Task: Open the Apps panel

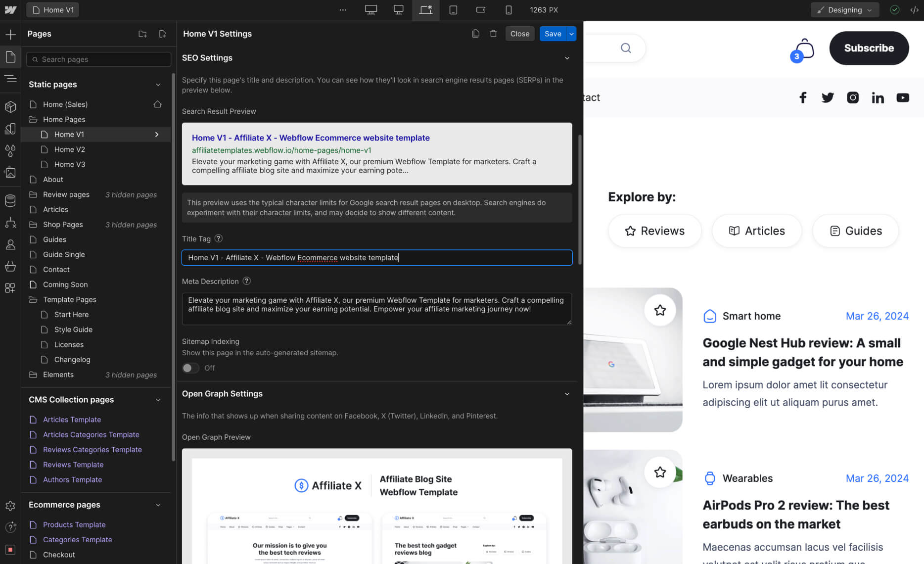Action: point(11,287)
